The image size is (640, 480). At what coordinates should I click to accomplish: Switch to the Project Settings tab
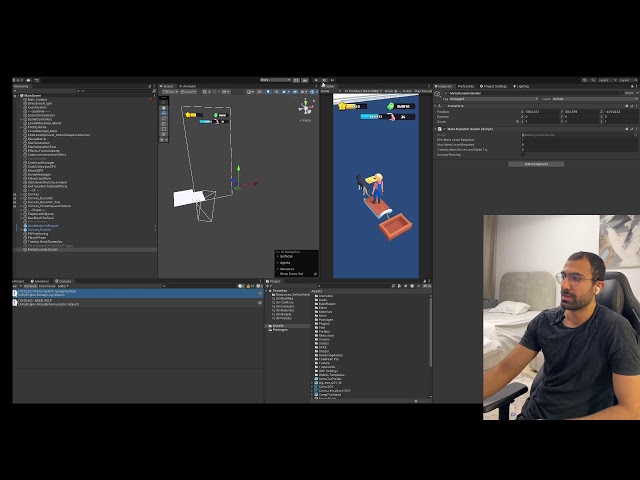tap(493, 86)
